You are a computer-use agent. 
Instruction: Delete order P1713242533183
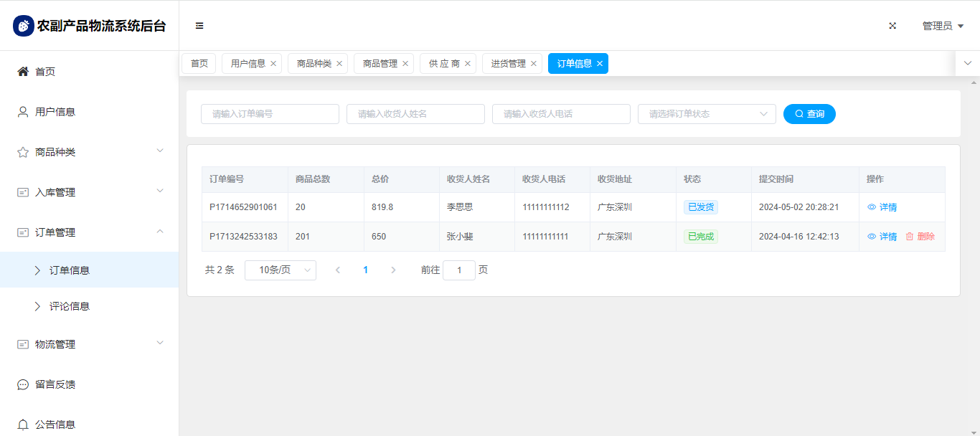click(920, 237)
